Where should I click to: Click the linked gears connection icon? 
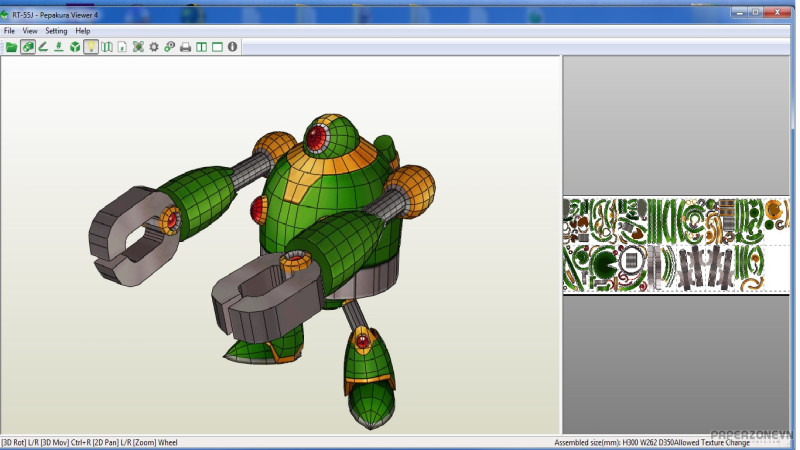coord(170,47)
